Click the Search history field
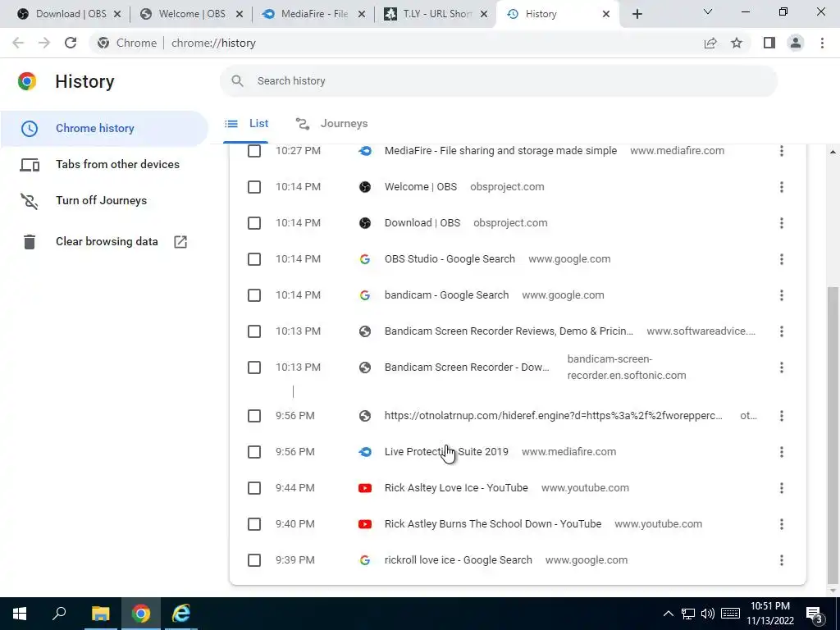Viewport: 840px width, 630px height. tap(499, 81)
